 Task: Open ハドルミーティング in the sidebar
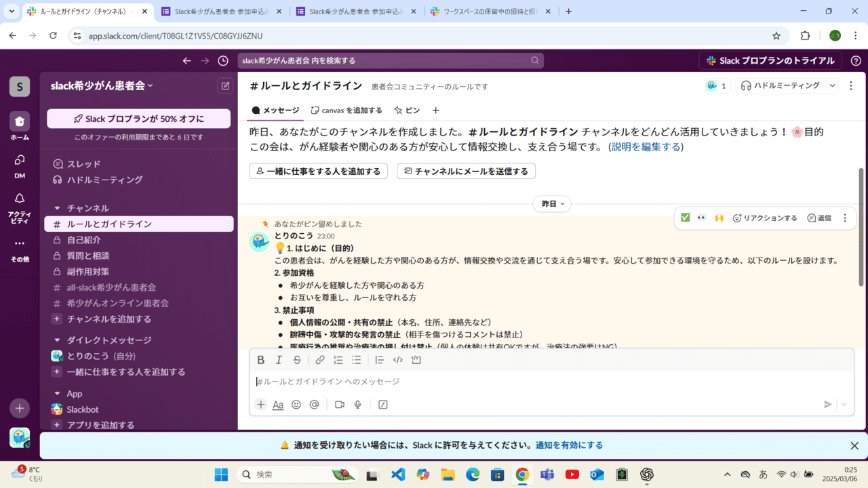tap(139, 180)
